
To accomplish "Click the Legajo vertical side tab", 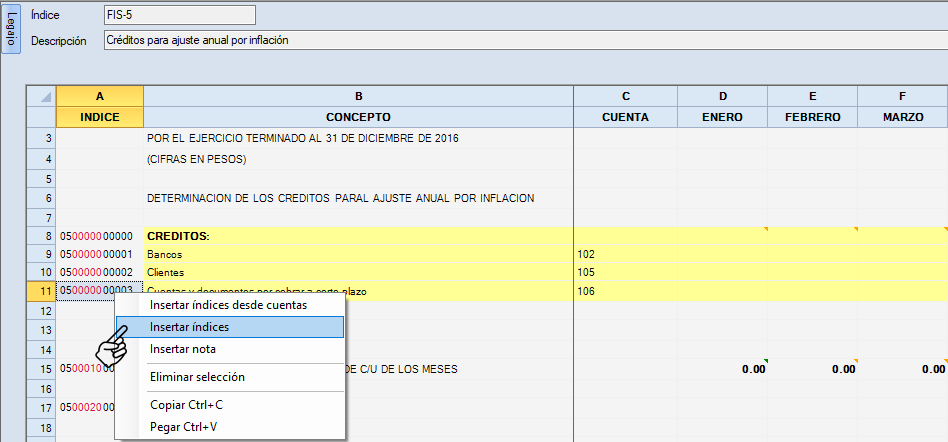I will (x=11, y=29).
